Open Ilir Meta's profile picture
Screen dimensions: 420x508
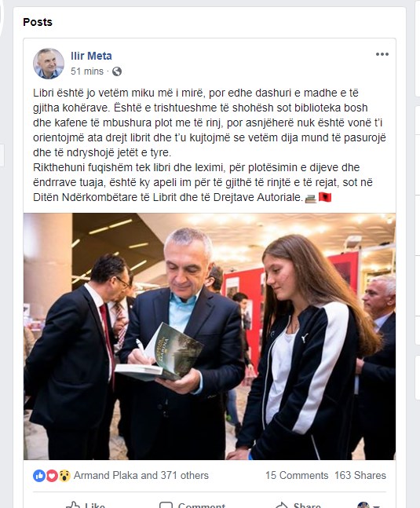pyautogui.click(x=49, y=64)
